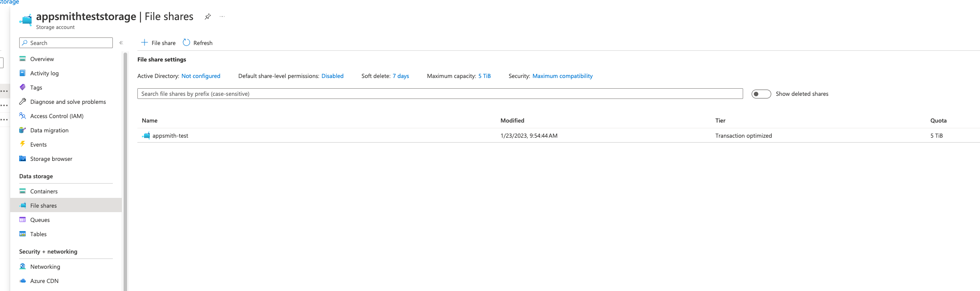Screen dimensions: 980x291
Task: Refresh the file shares list
Action: tap(198, 43)
